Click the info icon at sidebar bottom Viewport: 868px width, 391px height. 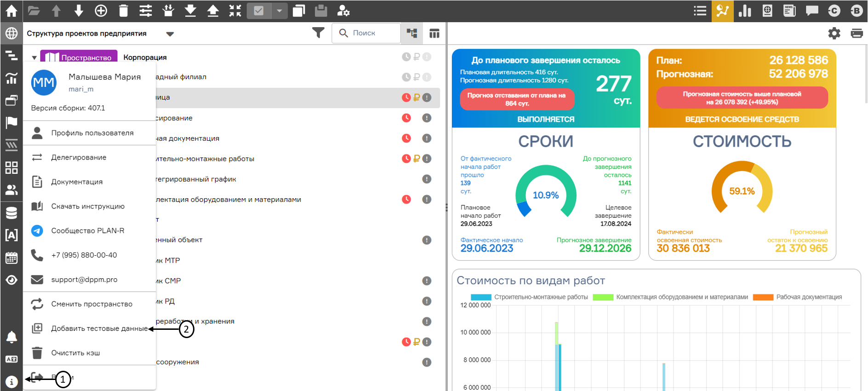coord(11,382)
